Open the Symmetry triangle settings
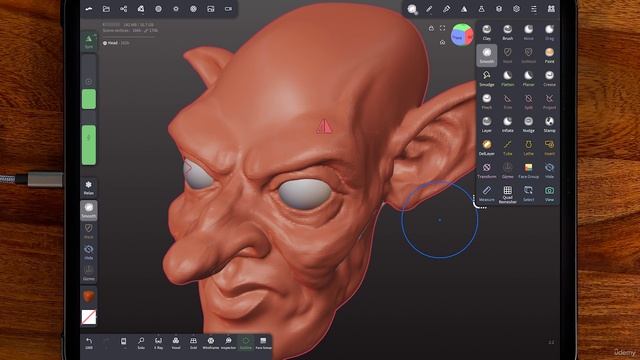The height and width of the screenshot is (360, 640). [x=464, y=9]
